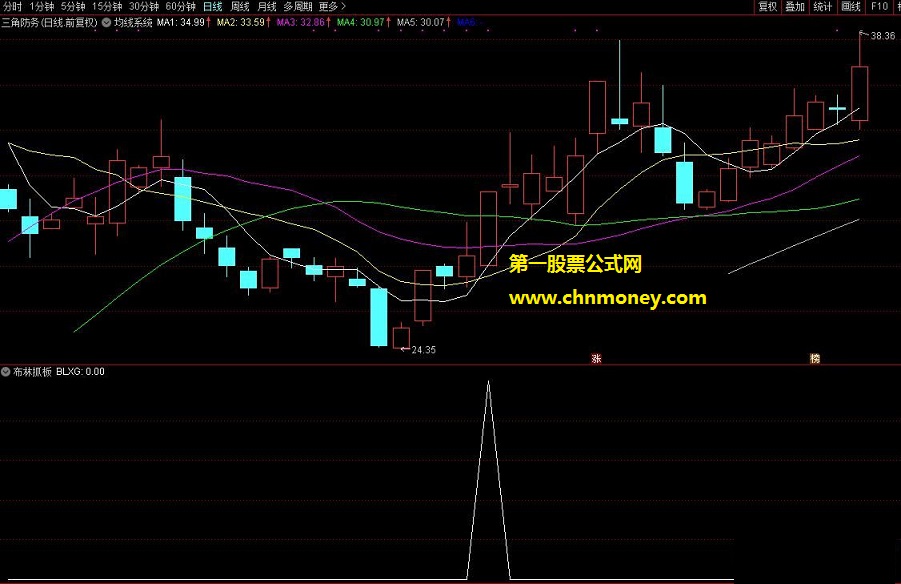This screenshot has width=901, height=584.
Task: Click the 38.36 high price label
Action: (x=883, y=36)
